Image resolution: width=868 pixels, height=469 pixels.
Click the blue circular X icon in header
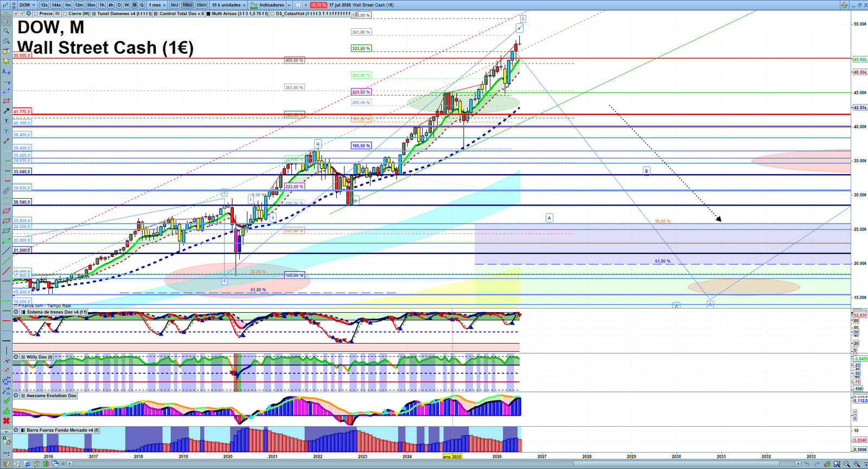(x=28, y=13)
